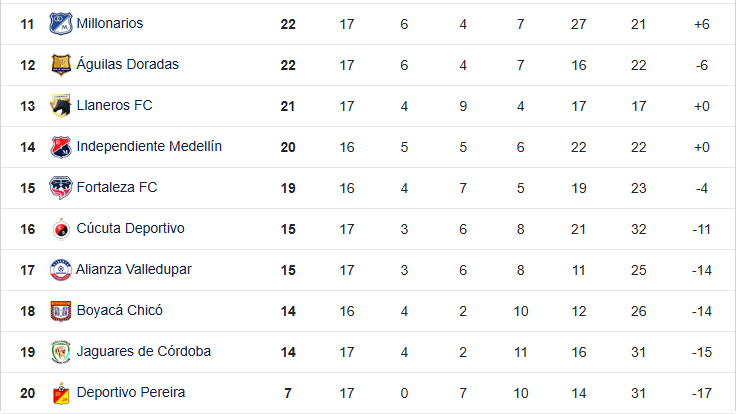Click the Independiente Medellín crest icon
Viewport: 737px width, 414px height.
tap(61, 147)
